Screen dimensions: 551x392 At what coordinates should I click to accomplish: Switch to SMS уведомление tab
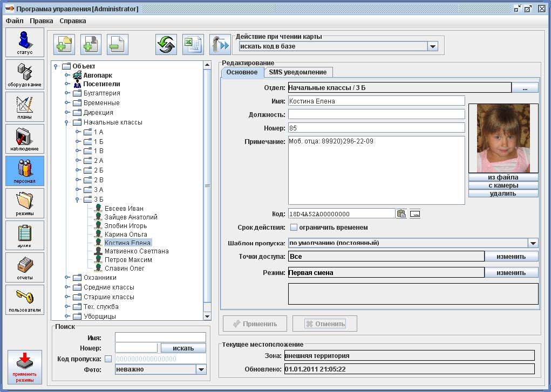tap(297, 72)
